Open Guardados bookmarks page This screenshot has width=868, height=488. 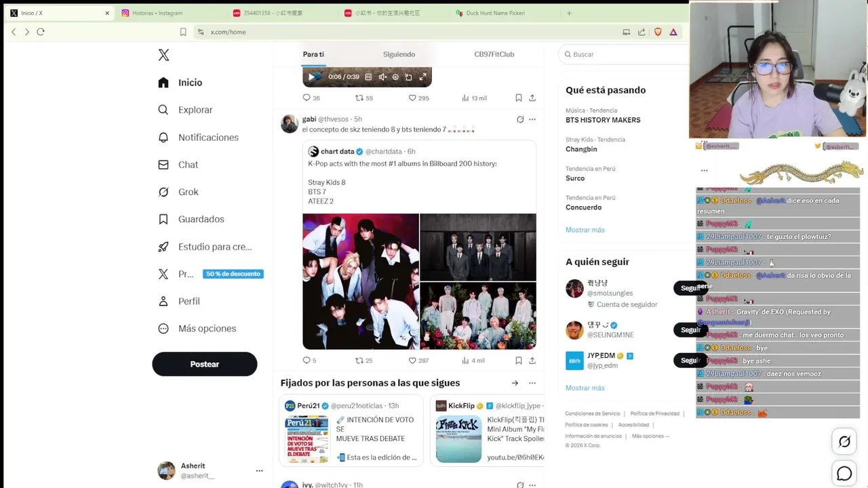click(x=191, y=219)
